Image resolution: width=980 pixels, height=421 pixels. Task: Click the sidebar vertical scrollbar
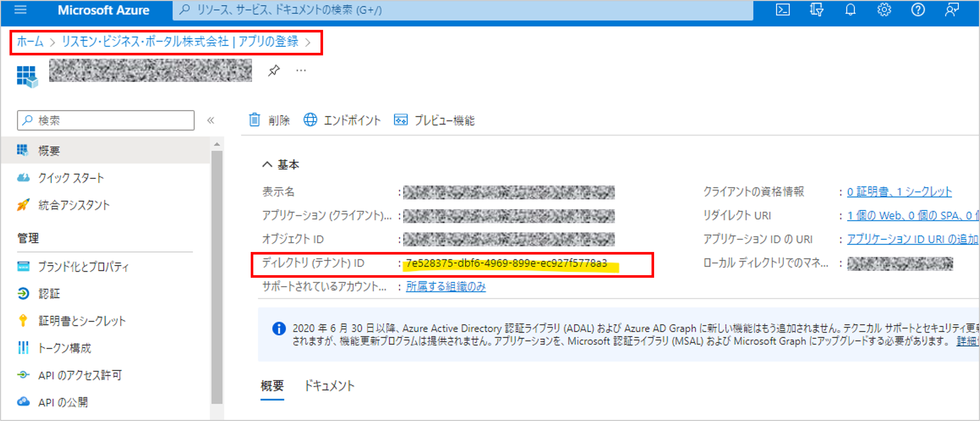pos(217,277)
